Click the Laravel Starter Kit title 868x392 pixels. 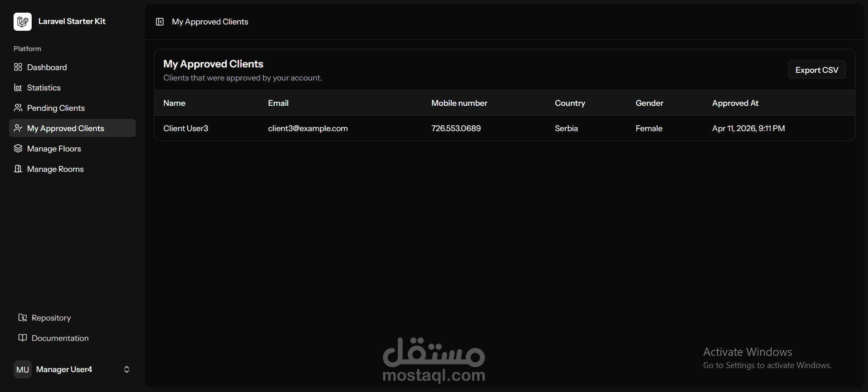click(x=72, y=21)
